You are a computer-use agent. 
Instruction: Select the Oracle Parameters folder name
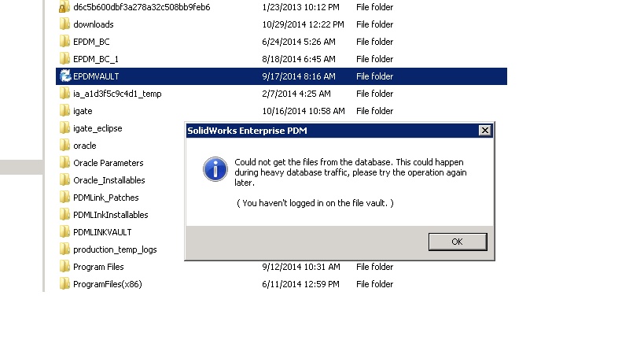click(109, 163)
